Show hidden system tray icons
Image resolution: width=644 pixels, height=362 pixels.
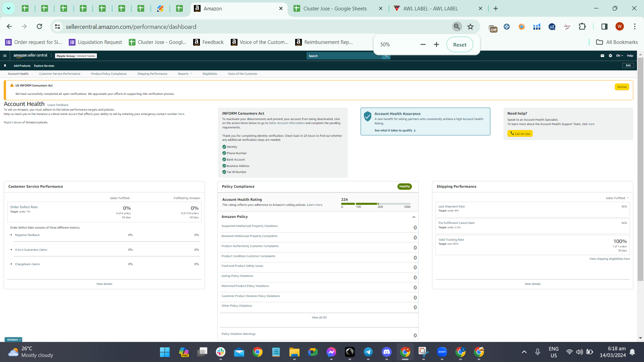point(524,352)
